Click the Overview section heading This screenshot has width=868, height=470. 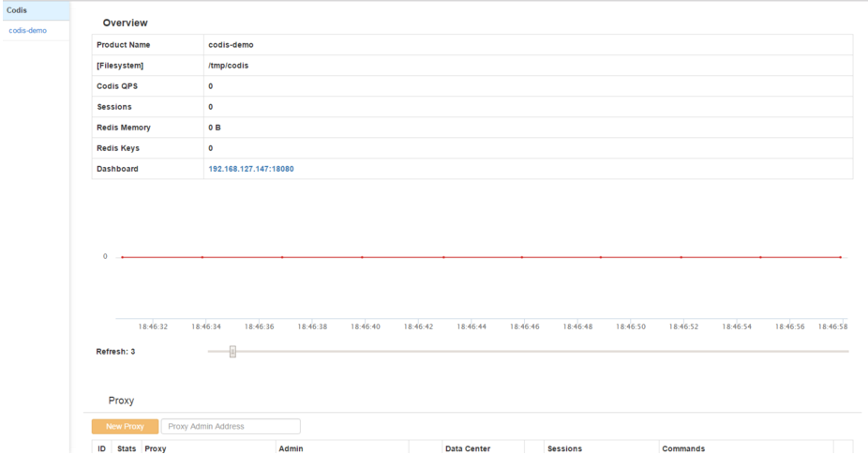126,22
